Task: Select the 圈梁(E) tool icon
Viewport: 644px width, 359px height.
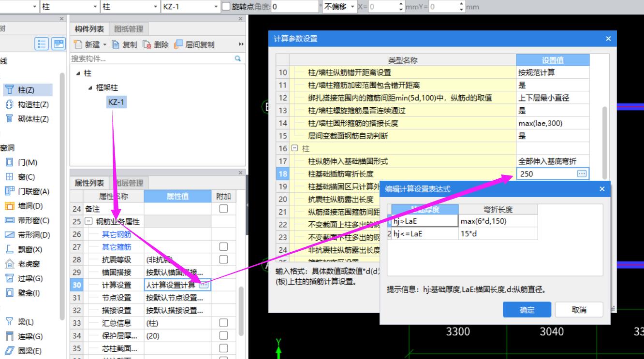Action: click(10, 351)
